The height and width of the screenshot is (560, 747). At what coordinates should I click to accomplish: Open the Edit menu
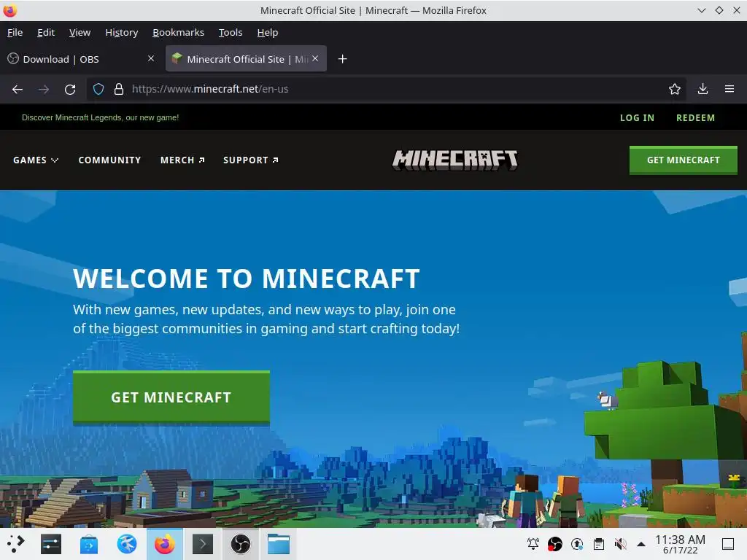coord(46,32)
